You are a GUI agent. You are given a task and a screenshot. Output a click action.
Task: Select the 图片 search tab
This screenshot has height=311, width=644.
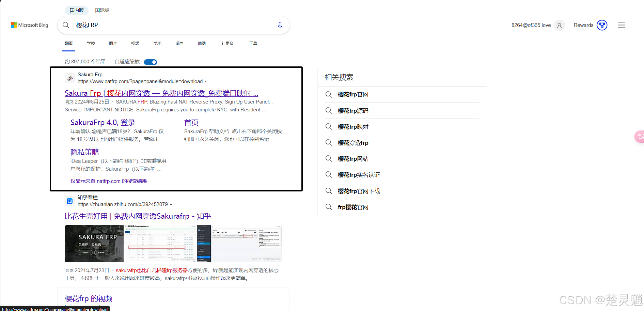click(x=113, y=44)
